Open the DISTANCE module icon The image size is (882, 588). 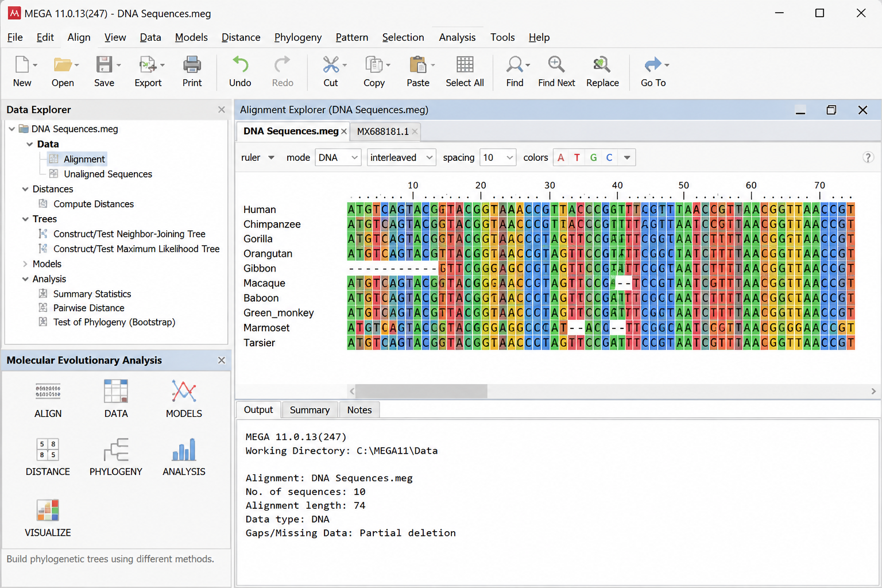[x=48, y=450]
